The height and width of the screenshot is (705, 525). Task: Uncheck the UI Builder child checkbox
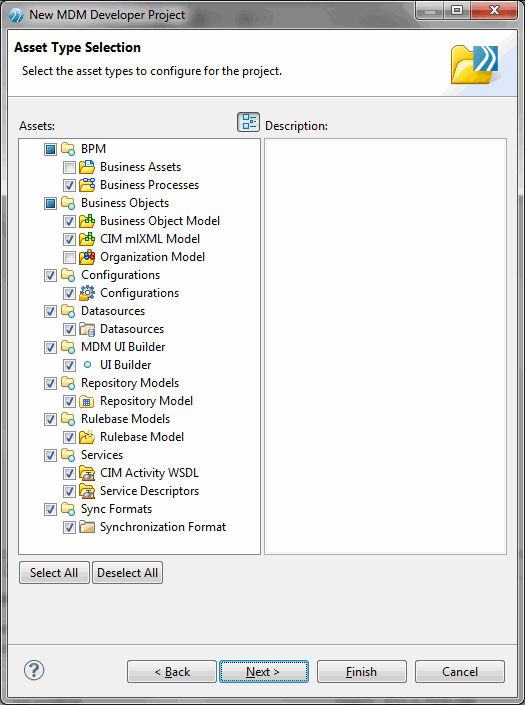(x=69, y=365)
